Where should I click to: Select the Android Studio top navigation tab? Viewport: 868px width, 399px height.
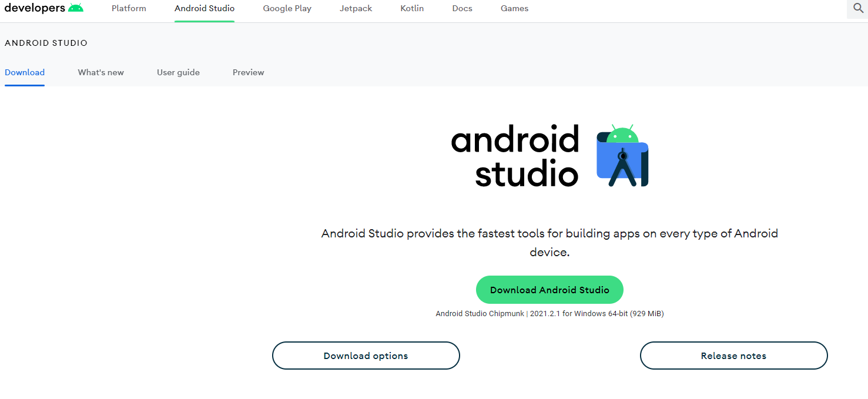[205, 8]
